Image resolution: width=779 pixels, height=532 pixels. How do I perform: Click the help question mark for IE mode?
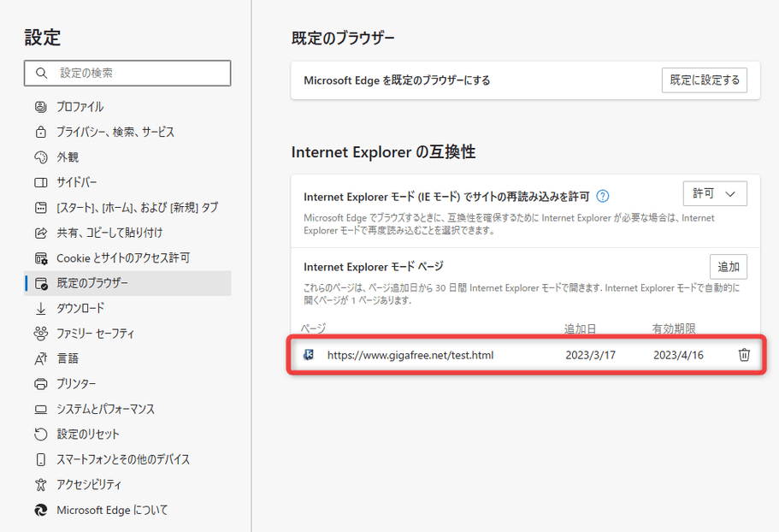tap(603, 196)
